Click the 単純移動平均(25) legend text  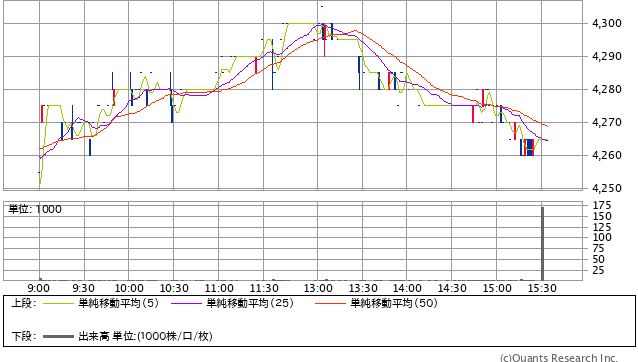click(250, 303)
